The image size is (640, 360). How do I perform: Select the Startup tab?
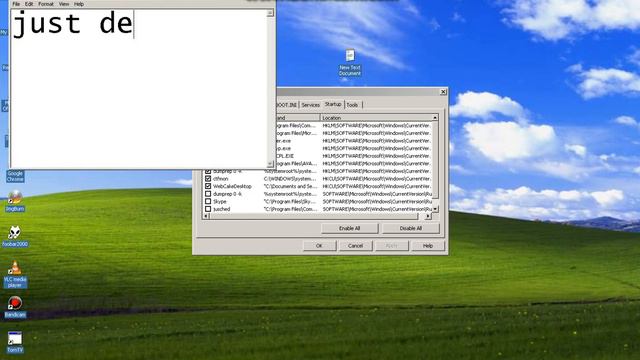[x=333, y=104]
